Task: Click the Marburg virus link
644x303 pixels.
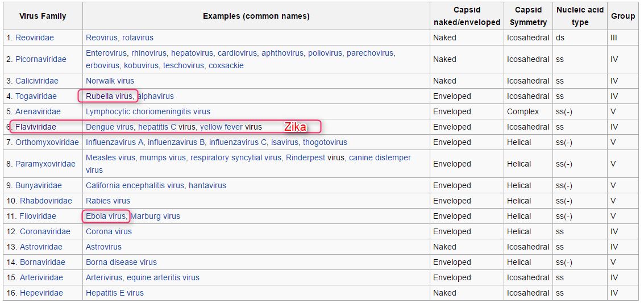Action: 155,216
